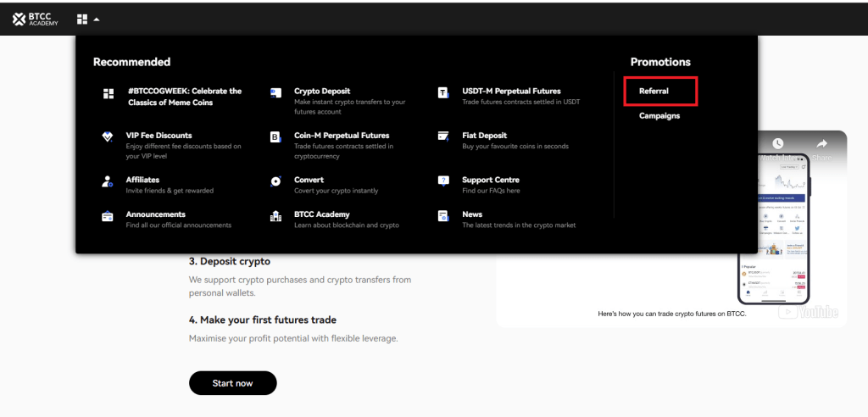Click the #BTCCOGWEEK grid icon
Image resolution: width=868 pixels, height=417 pixels.
pos(108,93)
